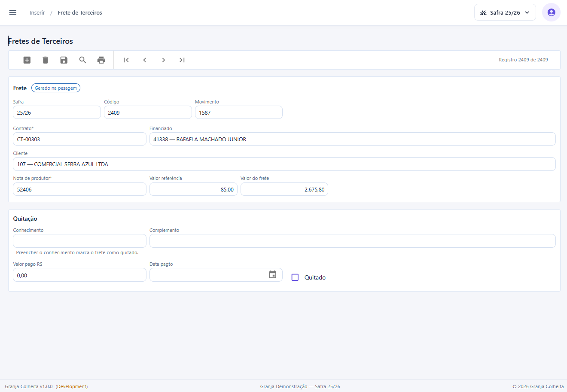Go to the next record

pos(163,60)
